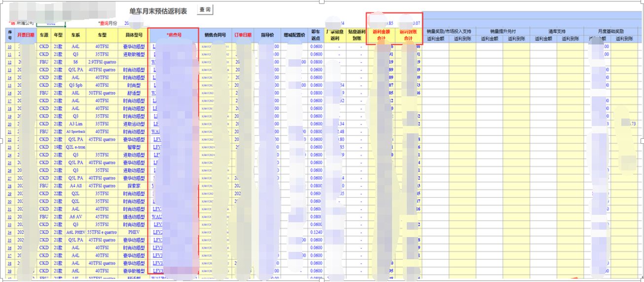Open row number link 34
644x282 pixels.
click(10, 232)
